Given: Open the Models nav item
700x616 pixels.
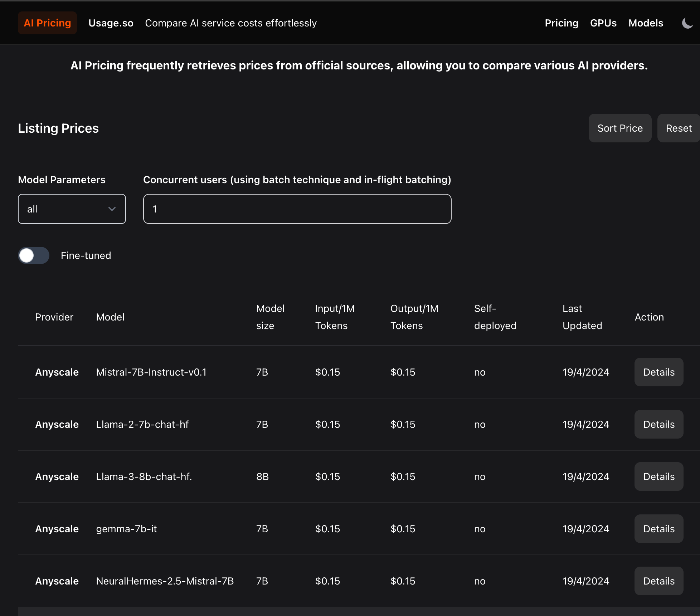Looking at the screenshot, I should (646, 23).
